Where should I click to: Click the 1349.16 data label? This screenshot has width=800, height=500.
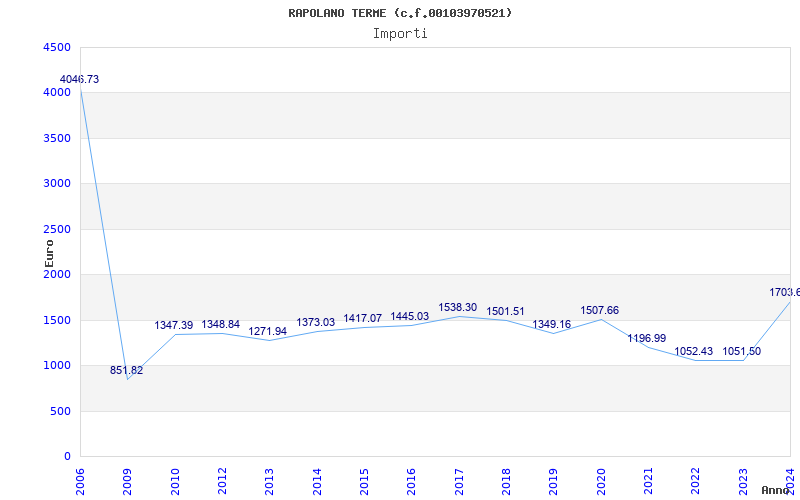pos(552,324)
